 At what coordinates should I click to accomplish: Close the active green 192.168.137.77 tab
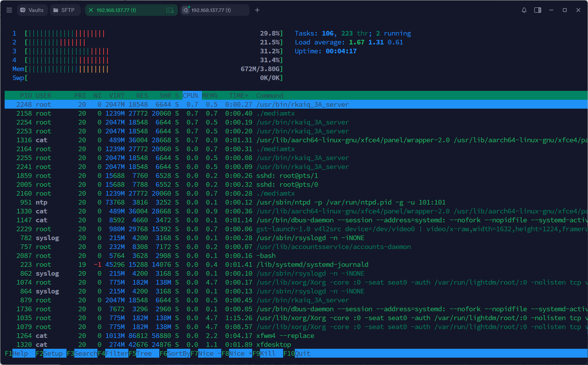[91, 10]
